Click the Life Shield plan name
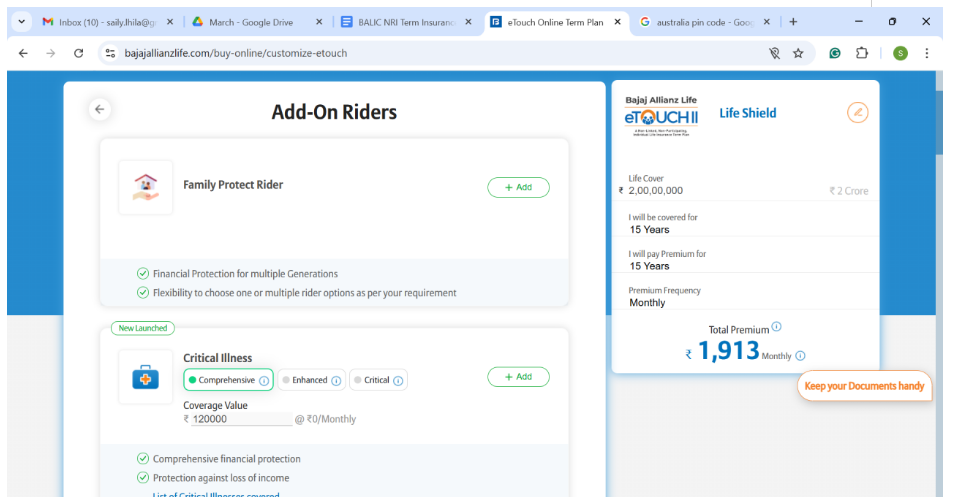Viewport: 958px width, 497px height. point(747,113)
